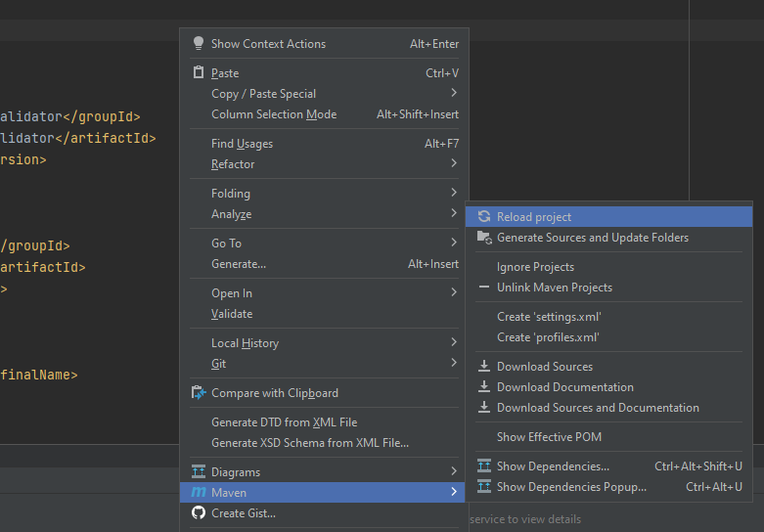Open the Git menu entry
This screenshot has height=532, width=764.
click(324, 364)
